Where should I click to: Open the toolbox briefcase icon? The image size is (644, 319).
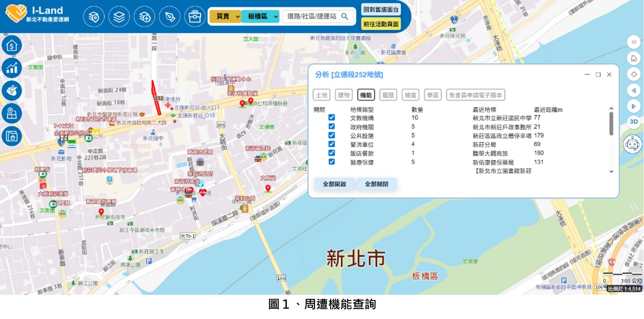tap(194, 17)
